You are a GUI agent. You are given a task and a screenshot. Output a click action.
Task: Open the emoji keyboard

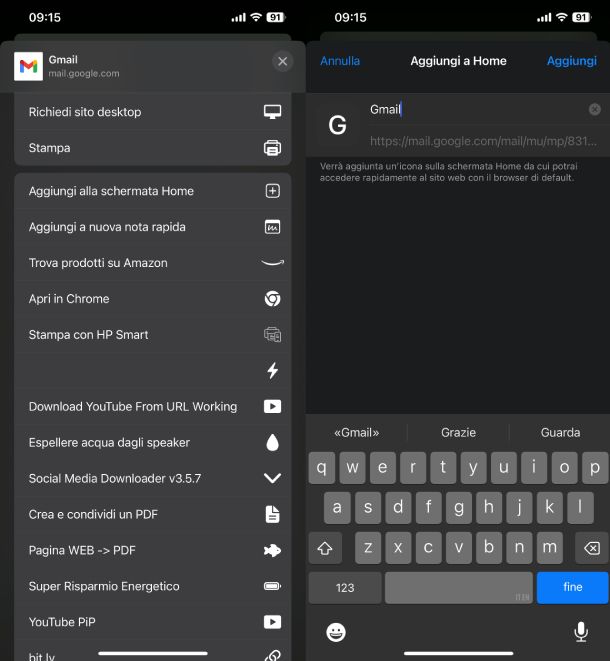point(336,632)
